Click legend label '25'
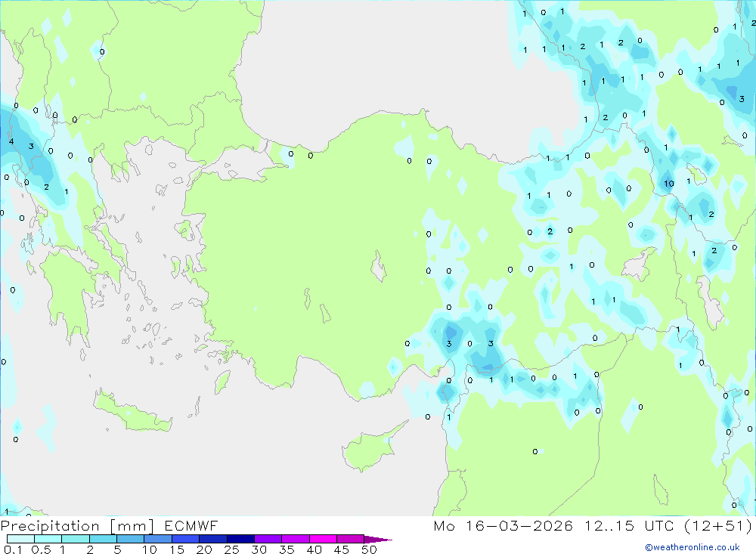Image resolution: width=756 pixels, height=554 pixels. [232, 549]
